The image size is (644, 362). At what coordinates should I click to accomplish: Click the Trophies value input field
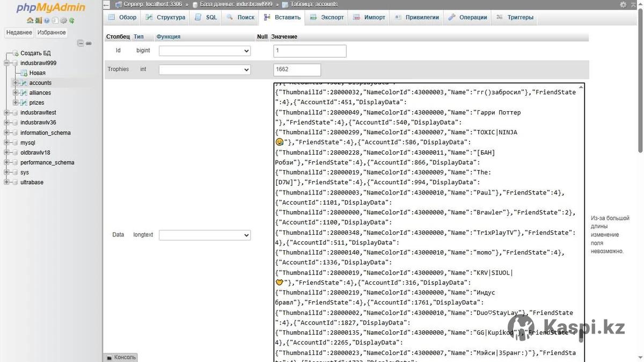click(297, 70)
